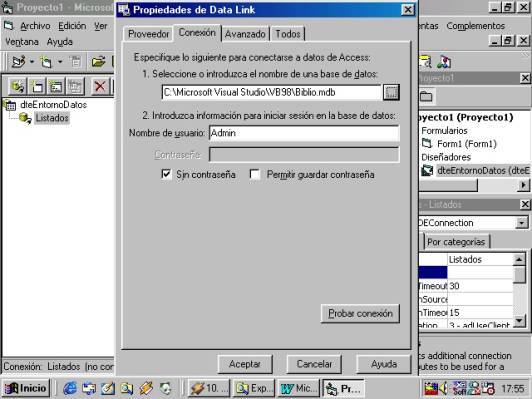Click the Design icon in designer toolbar
Viewport: 532px width, 399px height.
pos(75,87)
